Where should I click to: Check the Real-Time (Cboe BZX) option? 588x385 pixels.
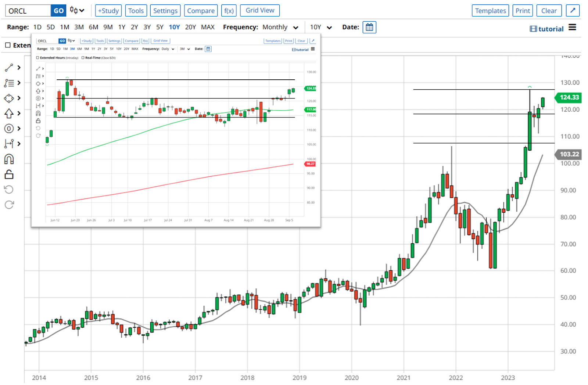83,58
